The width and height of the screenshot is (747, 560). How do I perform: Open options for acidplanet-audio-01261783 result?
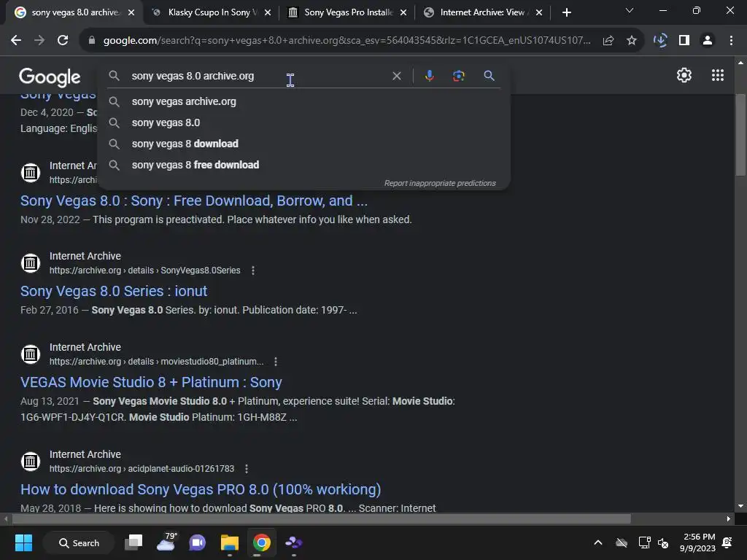pyautogui.click(x=247, y=469)
